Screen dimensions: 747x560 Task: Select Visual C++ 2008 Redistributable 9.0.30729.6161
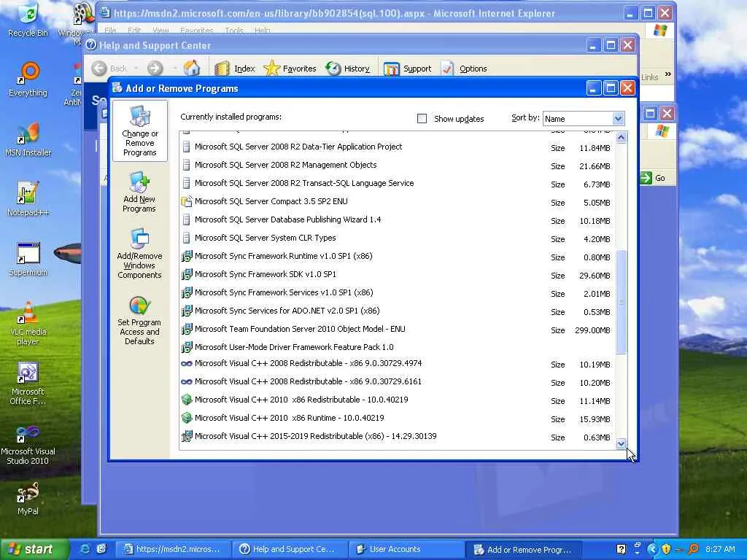(396, 382)
